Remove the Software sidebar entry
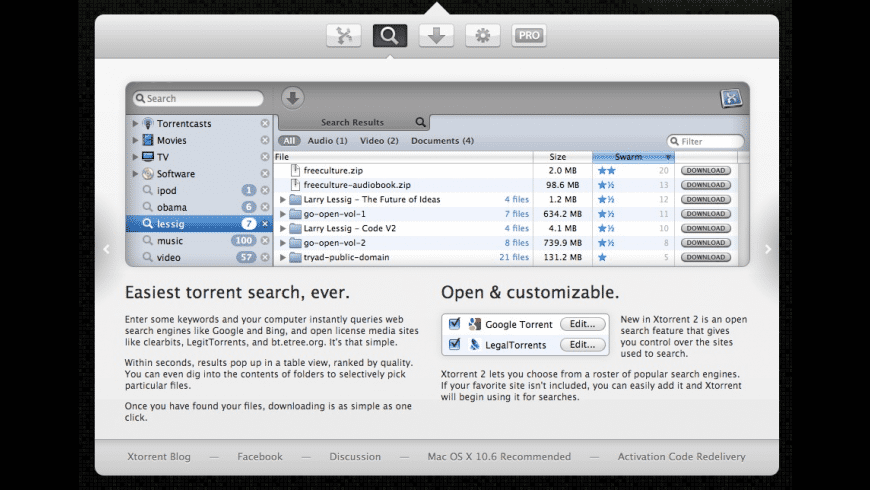 (265, 173)
